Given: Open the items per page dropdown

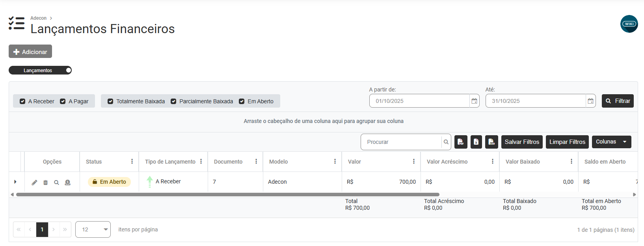Looking at the screenshot, I should coord(93,229).
